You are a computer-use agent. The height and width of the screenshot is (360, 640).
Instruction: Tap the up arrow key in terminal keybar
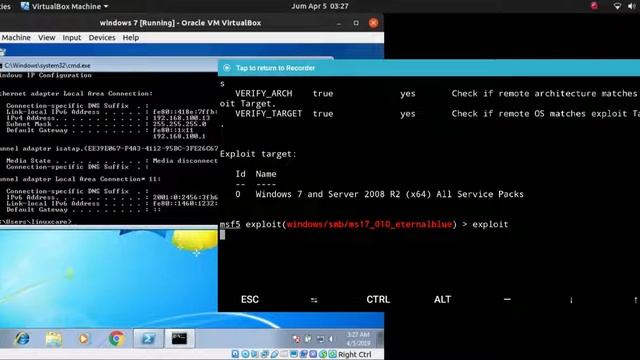(636, 300)
